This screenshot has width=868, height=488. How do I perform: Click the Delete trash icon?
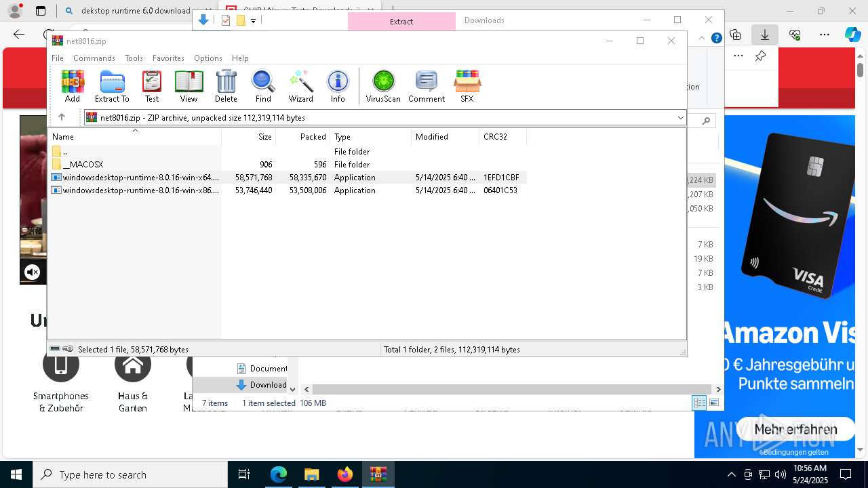(x=226, y=86)
